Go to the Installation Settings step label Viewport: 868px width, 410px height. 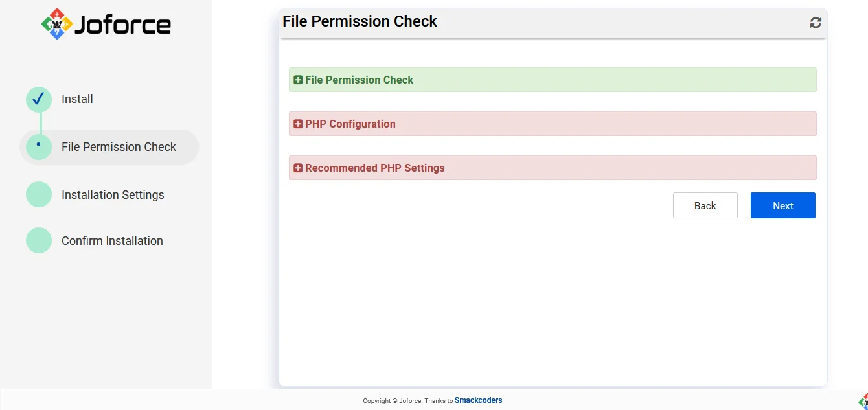point(113,195)
